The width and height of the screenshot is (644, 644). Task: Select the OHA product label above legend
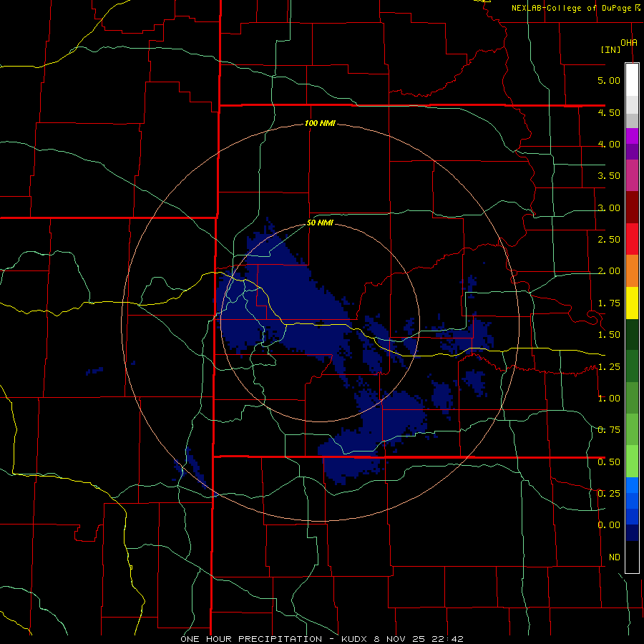629,43
